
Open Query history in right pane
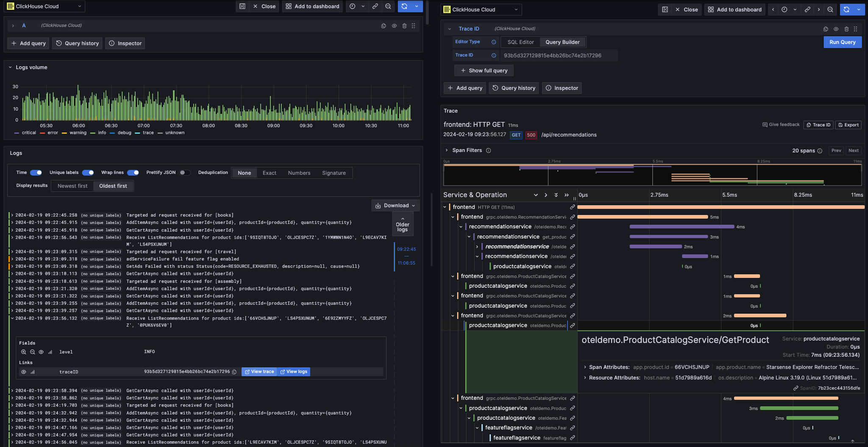pyautogui.click(x=514, y=88)
